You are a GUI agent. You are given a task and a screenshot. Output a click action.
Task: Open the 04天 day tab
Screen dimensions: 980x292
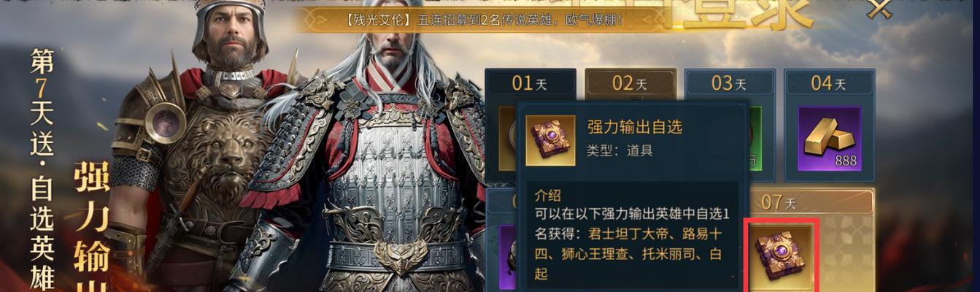click(x=829, y=83)
